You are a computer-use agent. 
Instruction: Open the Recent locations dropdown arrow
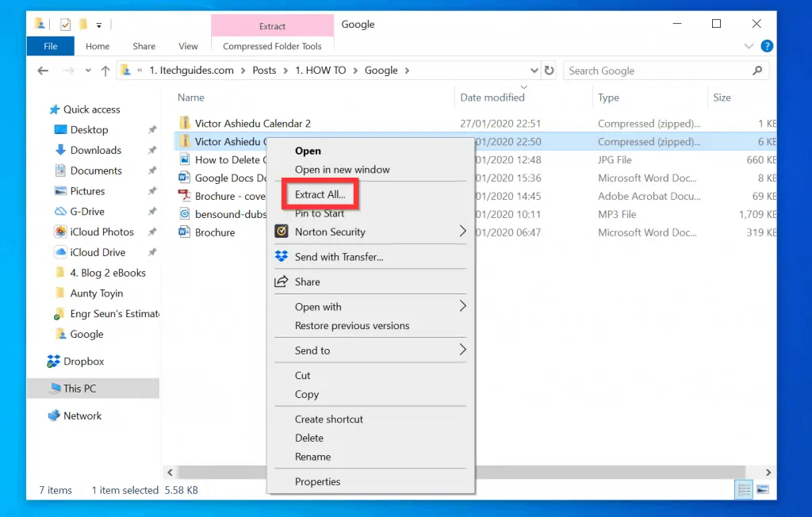(x=86, y=71)
